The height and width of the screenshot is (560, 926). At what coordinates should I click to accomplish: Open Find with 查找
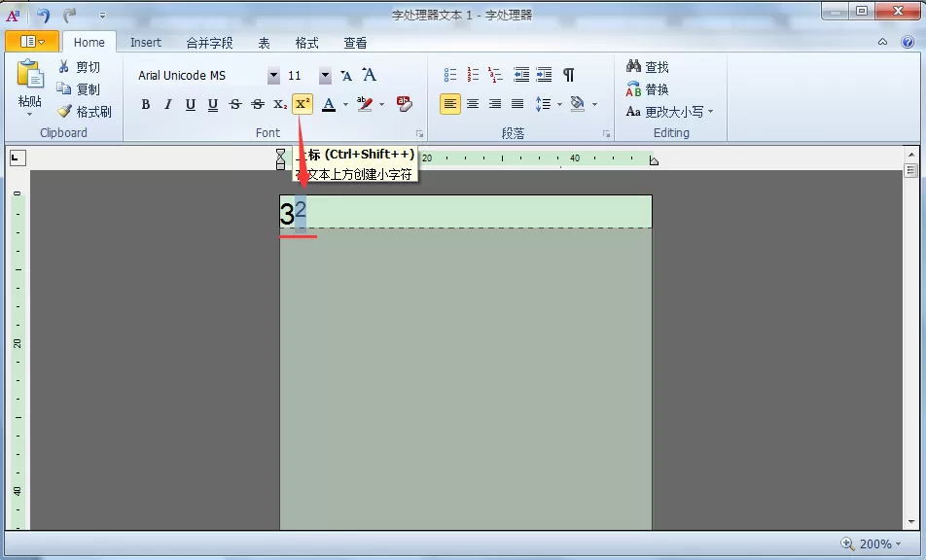click(x=648, y=67)
